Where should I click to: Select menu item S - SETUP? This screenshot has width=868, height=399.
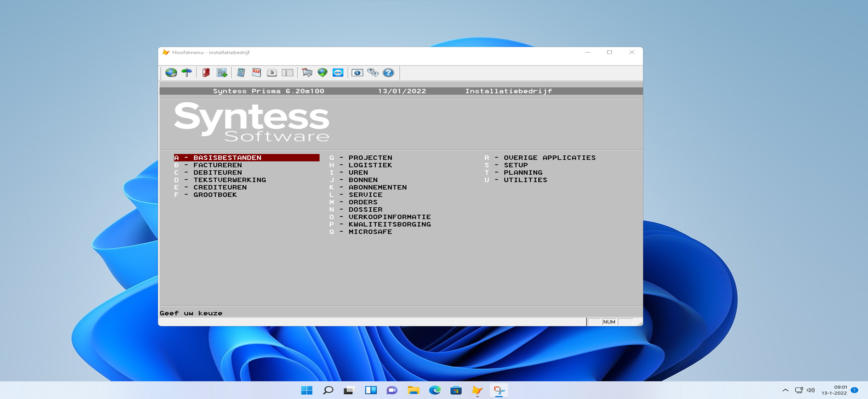(516, 165)
